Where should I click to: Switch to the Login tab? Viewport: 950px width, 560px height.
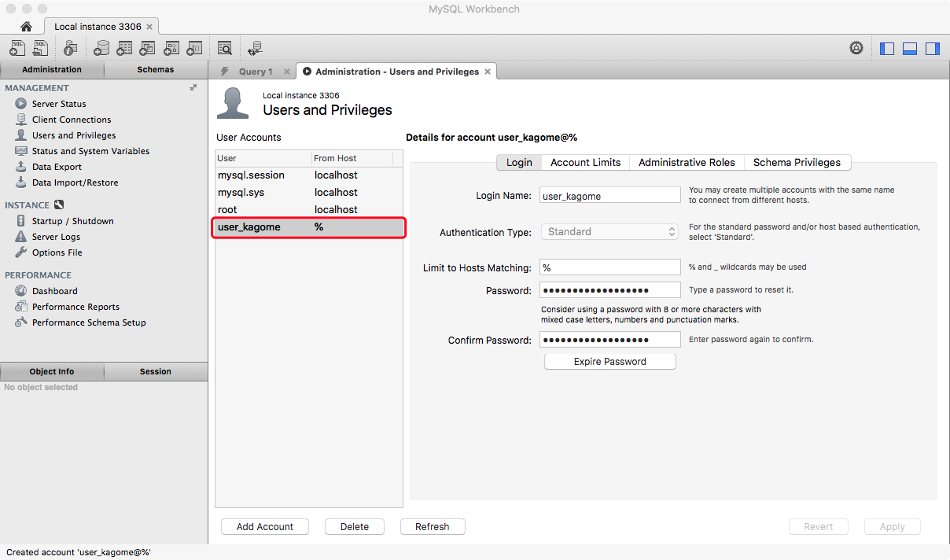[x=519, y=162]
